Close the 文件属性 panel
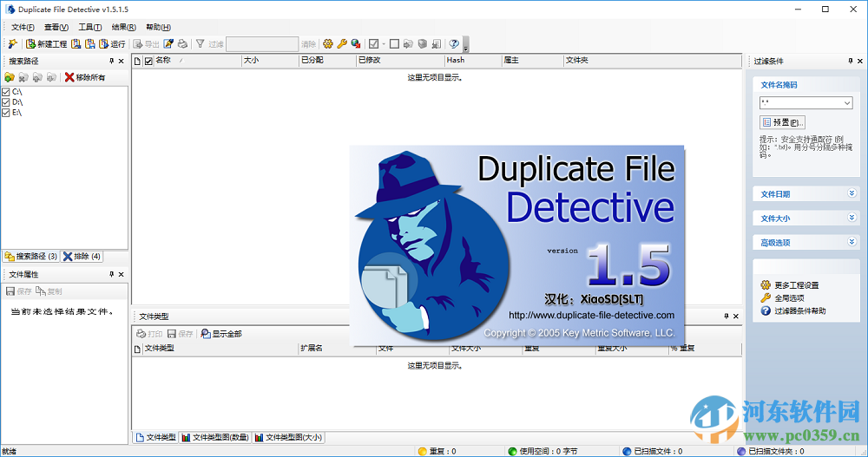This screenshot has height=457, width=868. pos(122,274)
